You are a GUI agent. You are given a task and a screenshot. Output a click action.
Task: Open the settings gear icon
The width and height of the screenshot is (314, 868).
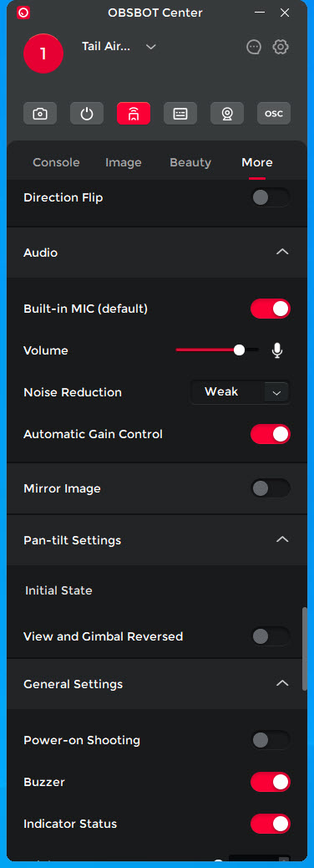pyautogui.click(x=281, y=47)
